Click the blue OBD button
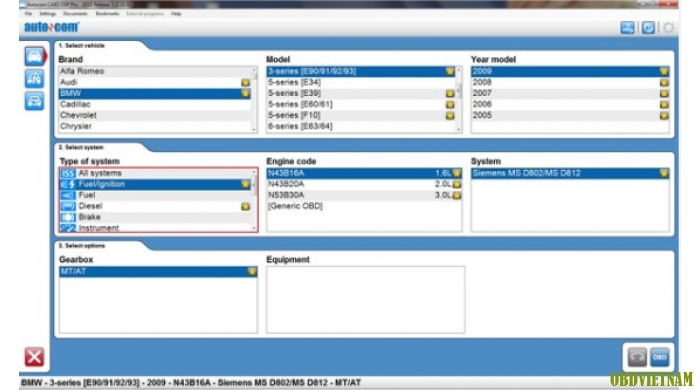 659,357
